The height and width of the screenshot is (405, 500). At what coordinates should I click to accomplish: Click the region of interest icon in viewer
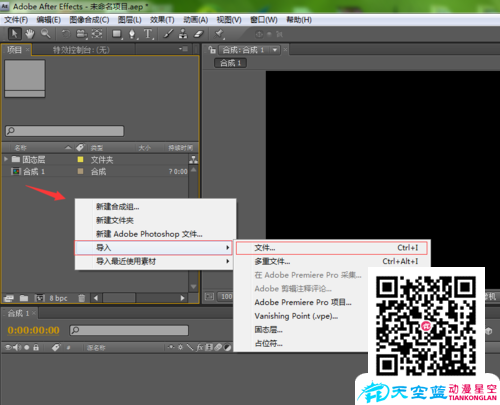[x=209, y=296]
